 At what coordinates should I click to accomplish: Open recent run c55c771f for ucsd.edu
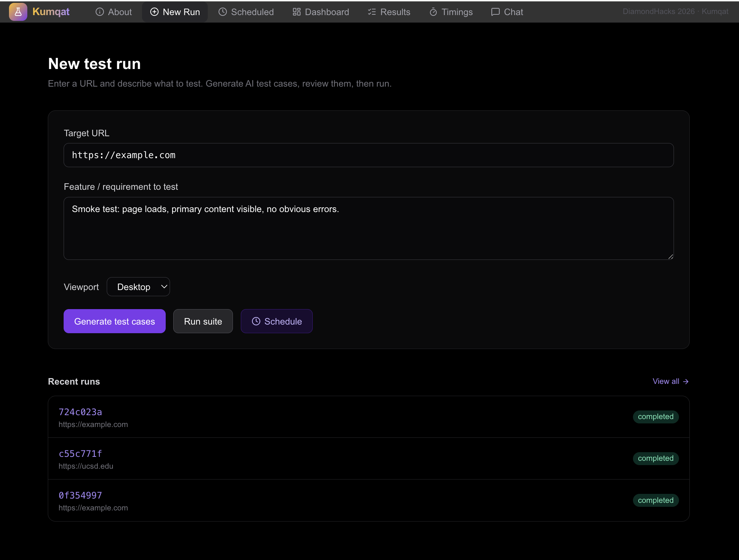coord(80,454)
